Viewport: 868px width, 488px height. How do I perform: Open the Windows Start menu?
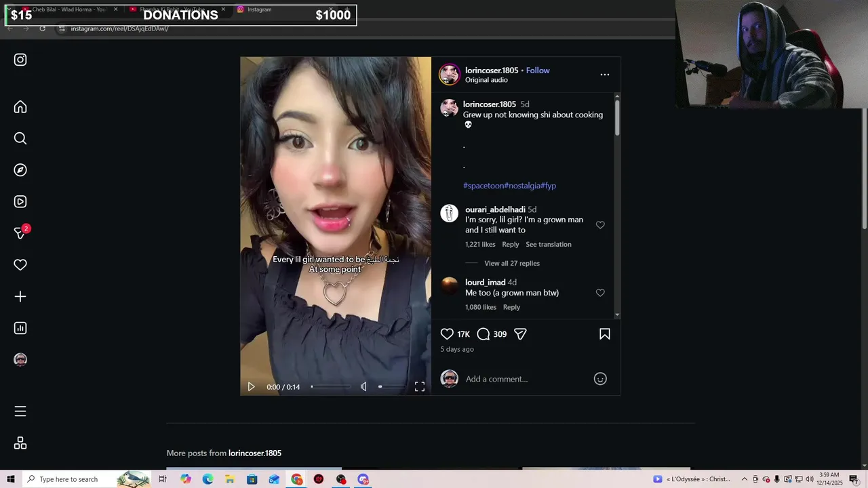(10, 479)
